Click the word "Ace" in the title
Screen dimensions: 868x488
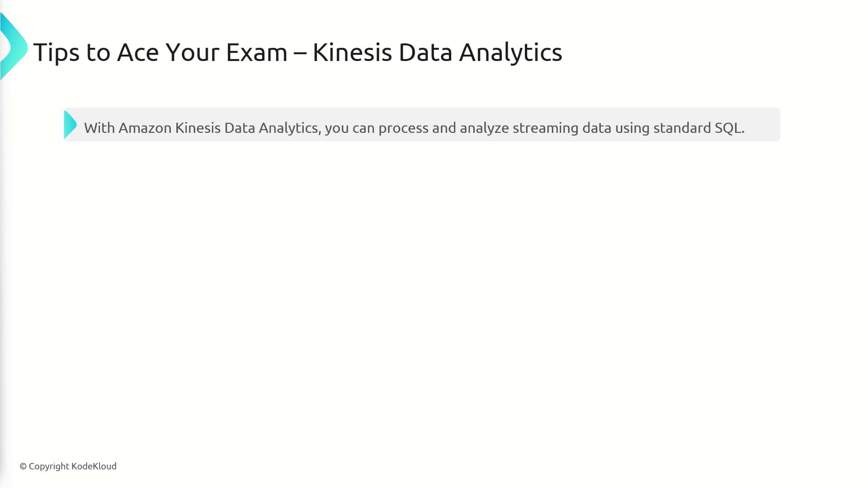coord(138,52)
